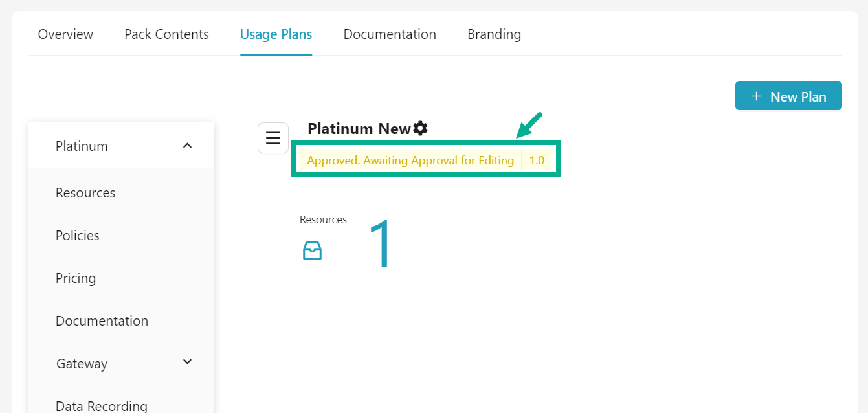Viewport: 868px width, 413px height.
Task: Click the Resources inbox tray icon
Action: click(312, 251)
